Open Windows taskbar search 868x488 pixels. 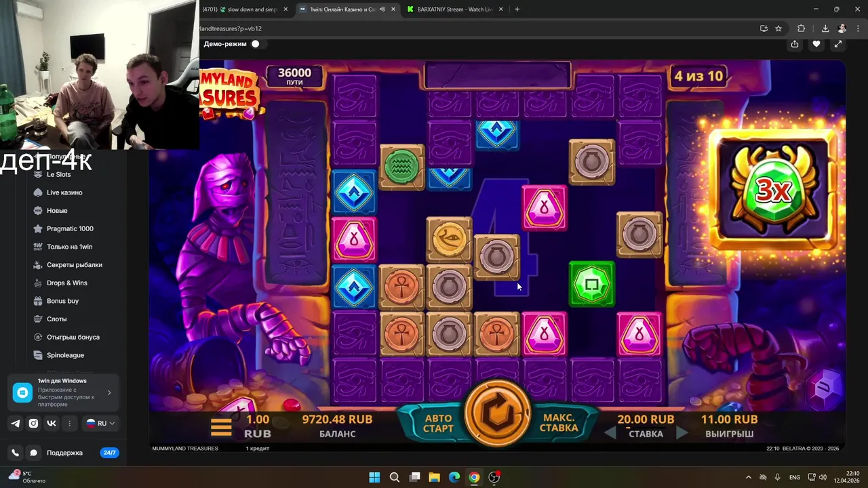pos(395,477)
